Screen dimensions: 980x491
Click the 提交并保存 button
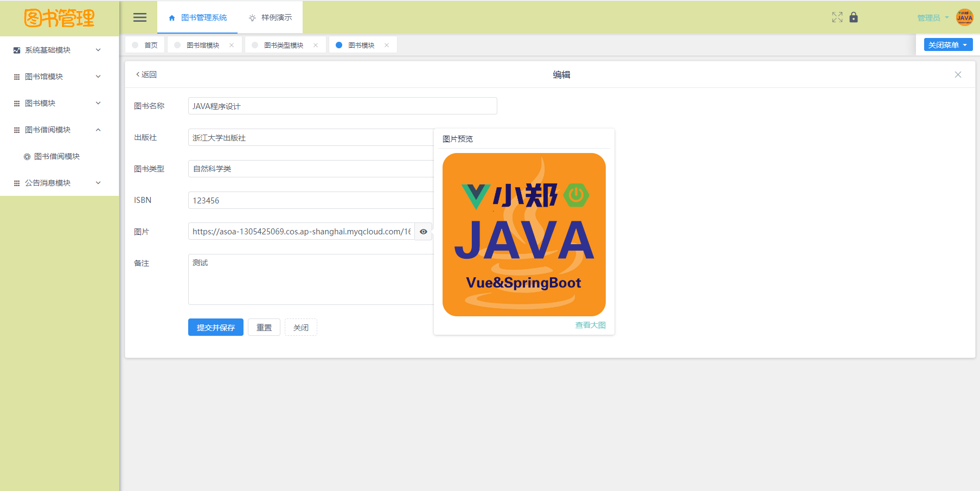(x=215, y=328)
